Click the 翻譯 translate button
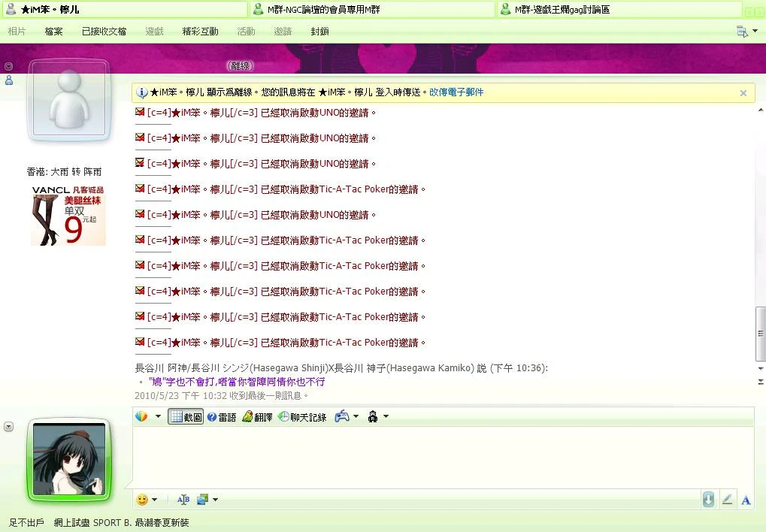 click(x=257, y=417)
